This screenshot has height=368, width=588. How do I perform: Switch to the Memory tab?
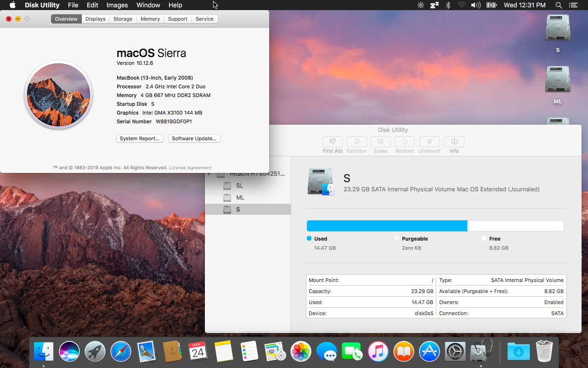pos(150,19)
